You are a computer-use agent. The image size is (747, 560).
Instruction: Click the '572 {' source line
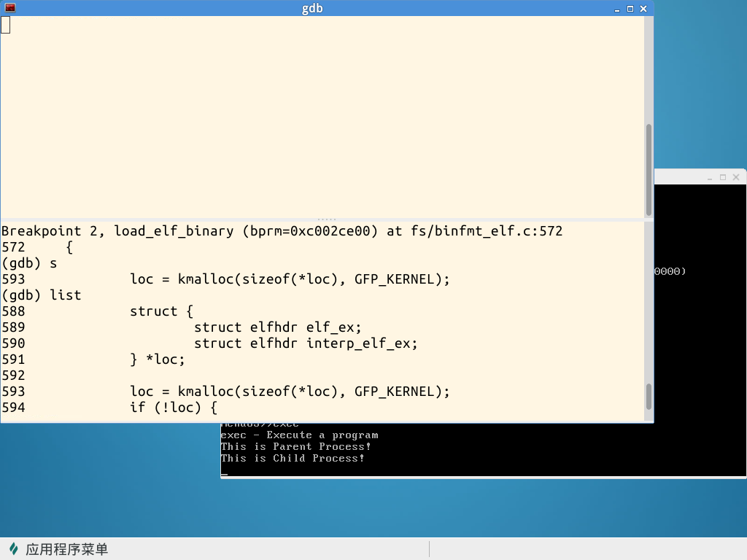click(37, 247)
